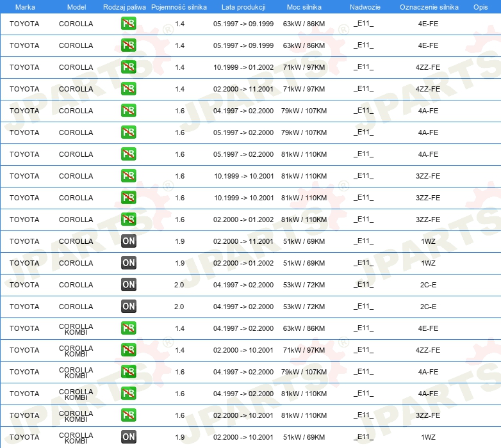Select 71kW / 97KM in Corolla 02.2000 -> 11.2001 row
The height and width of the screenshot is (448, 501).
pos(304,89)
